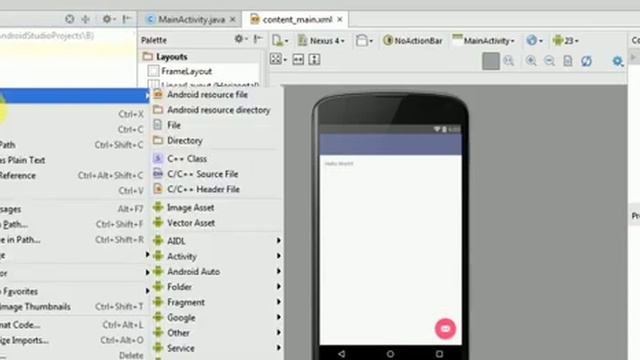Expand Folder submenu arrow
This screenshot has height=360, width=640.
[x=279, y=287]
